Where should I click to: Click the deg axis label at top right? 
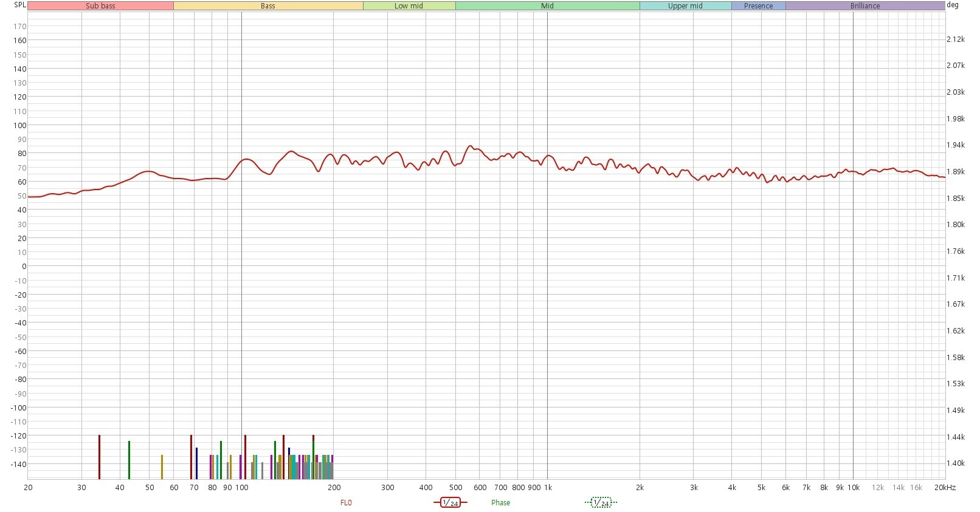(x=953, y=5)
